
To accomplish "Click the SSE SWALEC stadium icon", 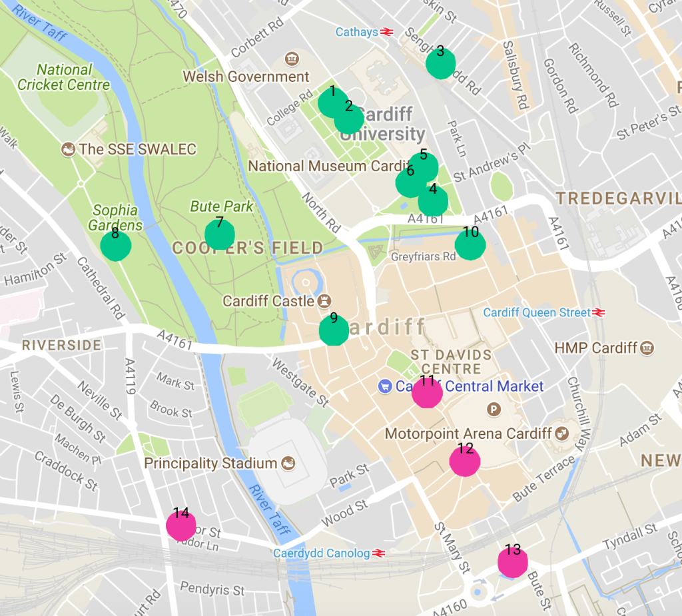I will click(68, 149).
